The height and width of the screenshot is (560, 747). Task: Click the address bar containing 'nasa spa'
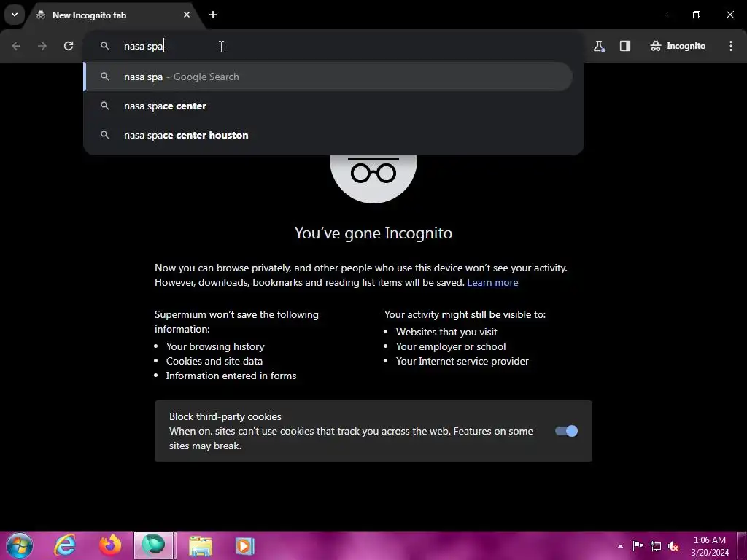point(333,46)
